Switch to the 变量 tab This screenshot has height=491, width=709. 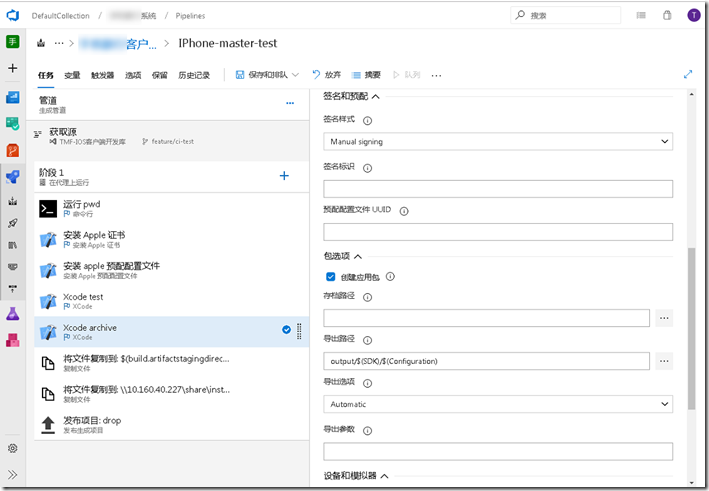pyautogui.click(x=72, y=75)
